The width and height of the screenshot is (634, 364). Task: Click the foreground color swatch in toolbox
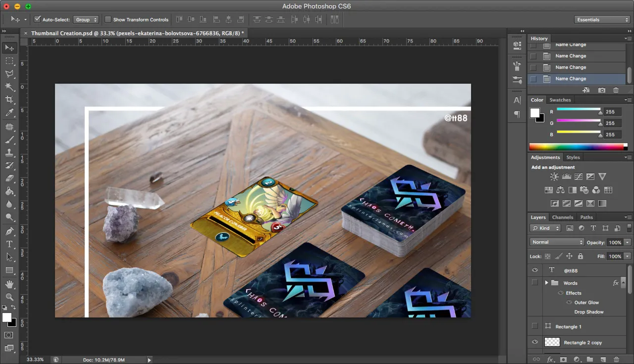click(x=6, y=317)
